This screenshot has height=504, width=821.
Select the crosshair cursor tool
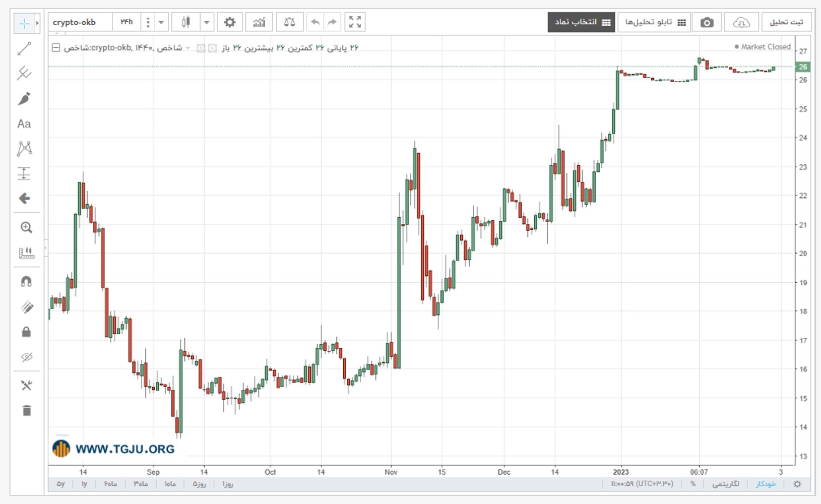(24, 23)
